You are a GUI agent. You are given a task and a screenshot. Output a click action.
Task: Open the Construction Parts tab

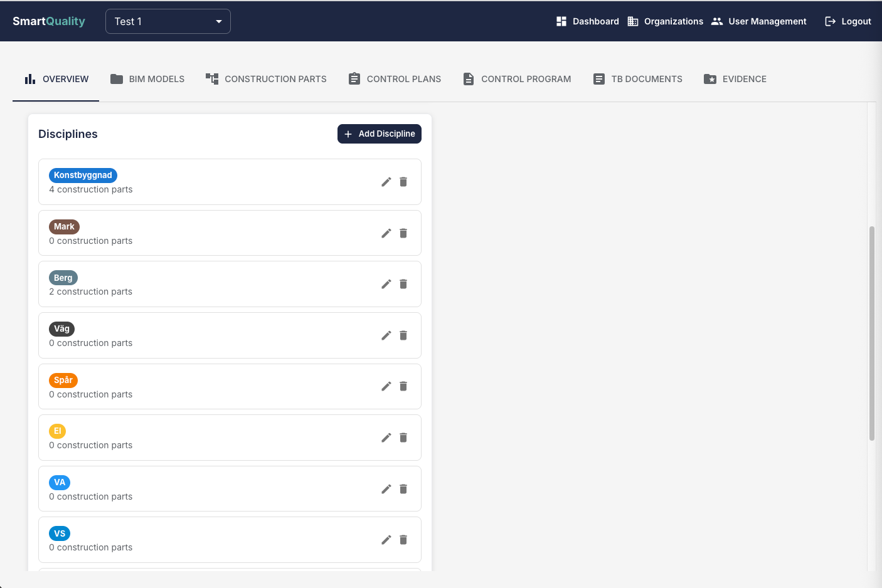(x=266, y=79)
